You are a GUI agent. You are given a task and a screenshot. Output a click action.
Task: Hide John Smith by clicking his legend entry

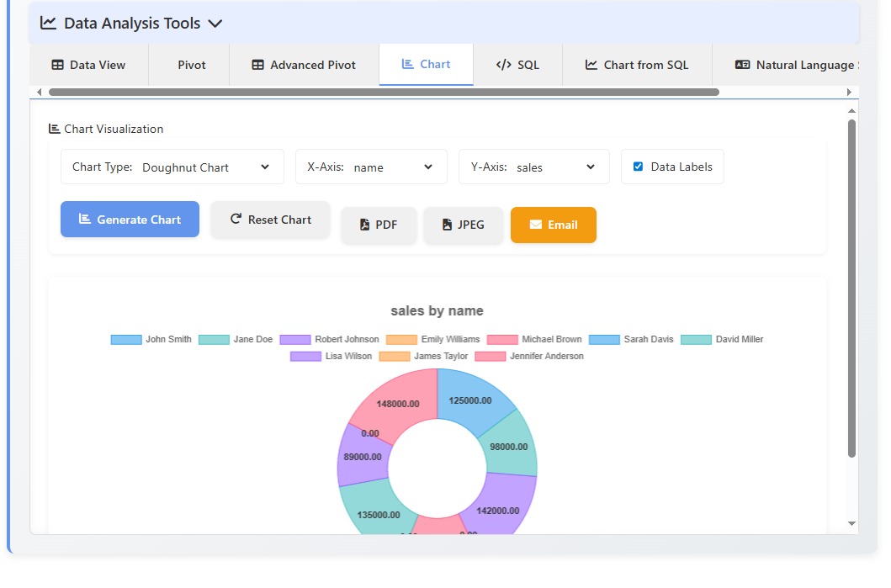(151, 339)
